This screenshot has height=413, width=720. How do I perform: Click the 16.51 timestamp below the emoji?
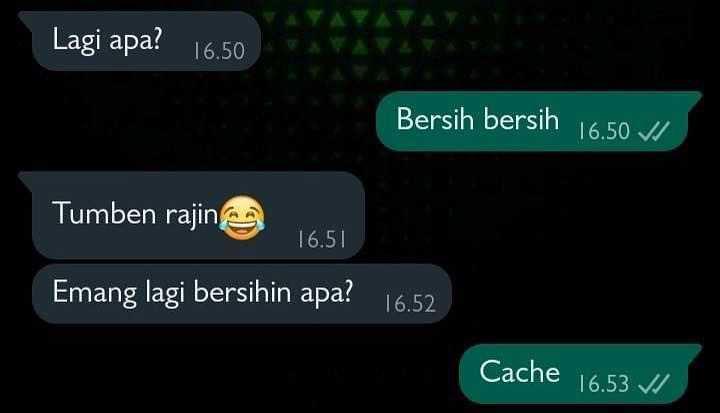321,239
